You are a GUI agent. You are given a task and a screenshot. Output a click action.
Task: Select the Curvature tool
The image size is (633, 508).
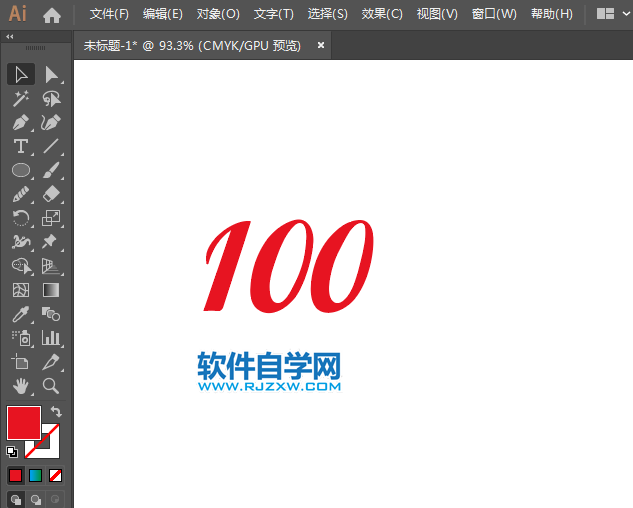pyautogui.click(x=51, y=122)
